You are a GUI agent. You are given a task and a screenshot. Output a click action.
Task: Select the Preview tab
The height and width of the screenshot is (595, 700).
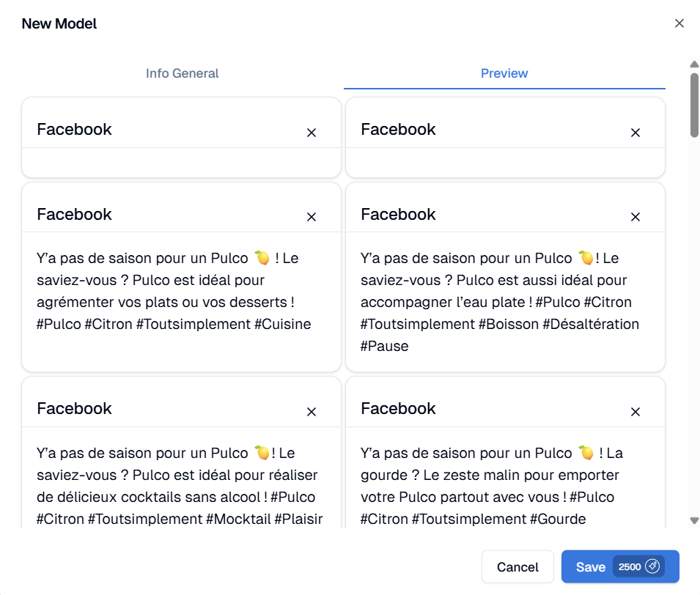(504, 73)
